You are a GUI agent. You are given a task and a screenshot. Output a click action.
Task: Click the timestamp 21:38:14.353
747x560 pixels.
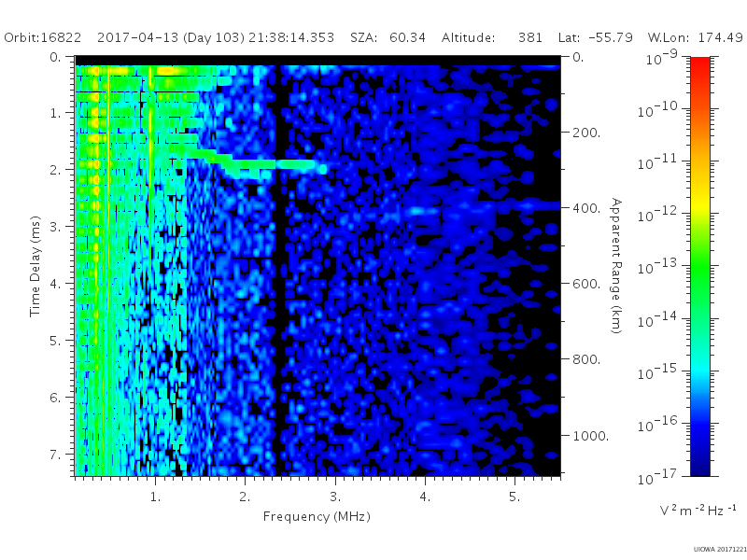(x=291, y=37)
